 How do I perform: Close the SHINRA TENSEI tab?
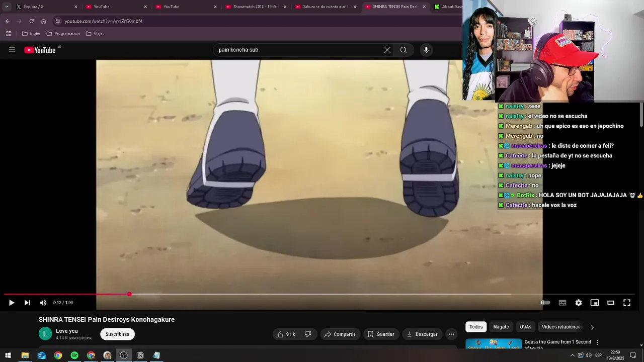coord(424,7)
